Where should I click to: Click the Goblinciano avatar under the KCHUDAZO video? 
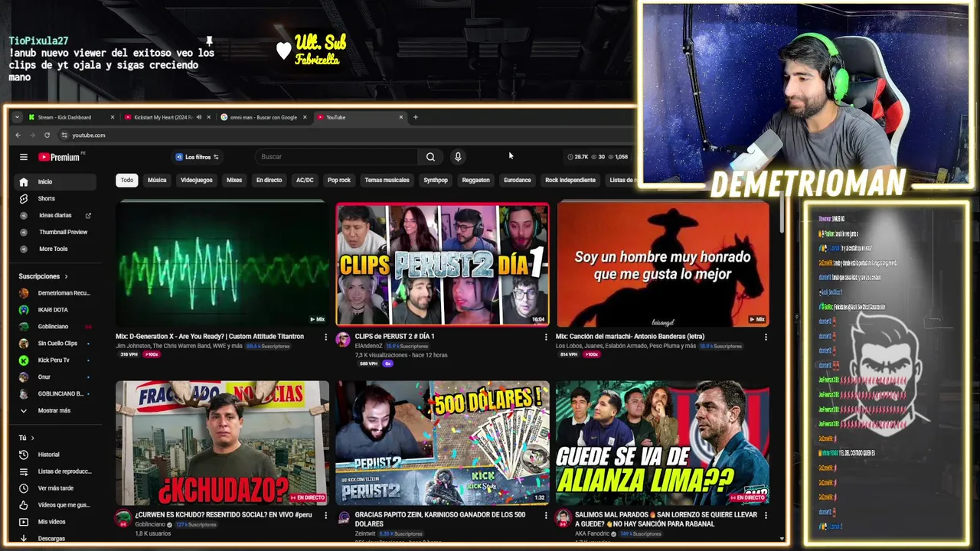[x=122, y=517]
